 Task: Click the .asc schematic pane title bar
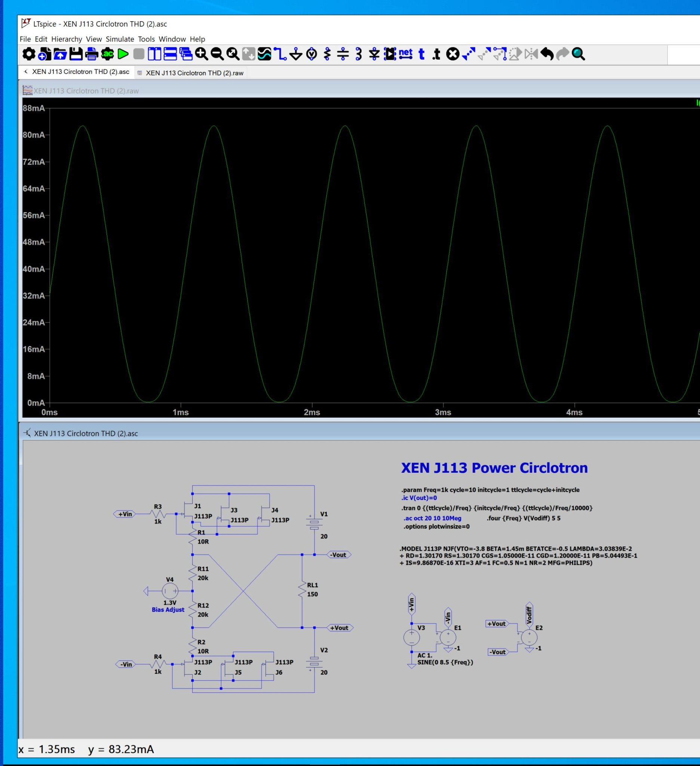coord(359,433)
